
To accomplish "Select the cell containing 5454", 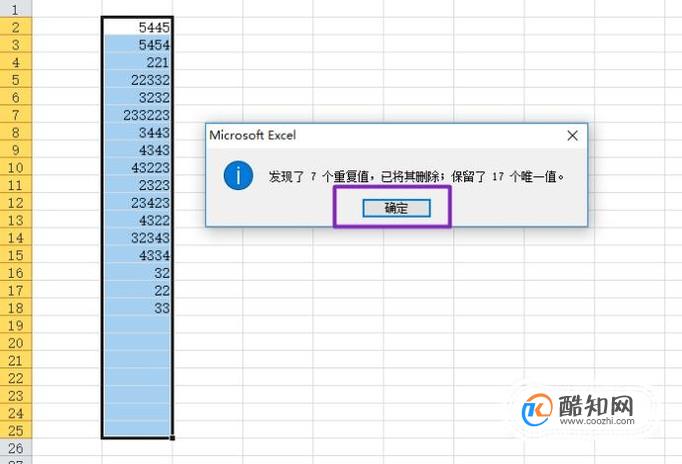I will pyautogui.click(x=137, y=45).
